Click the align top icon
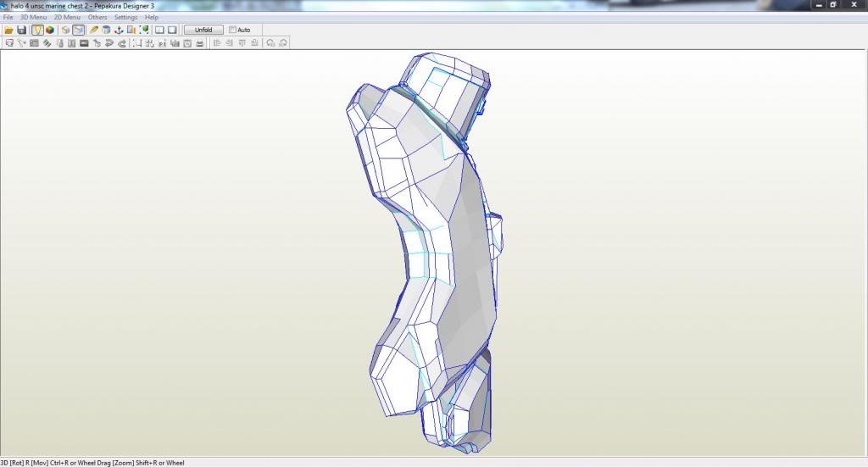Image resolution: width=868 pixels, height=467 pixels. click(242, 42)
